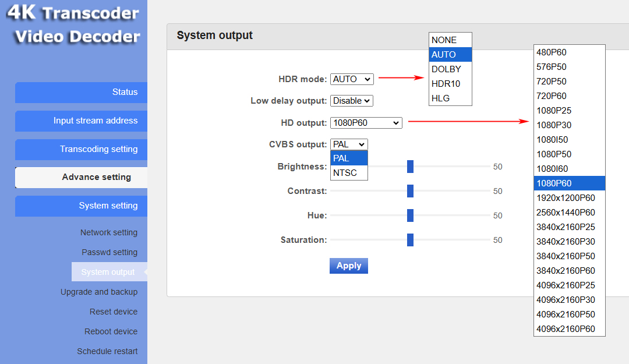Select 2560x1440P60 output resolution
Screen dimensions: 629x364
[569, 213]
